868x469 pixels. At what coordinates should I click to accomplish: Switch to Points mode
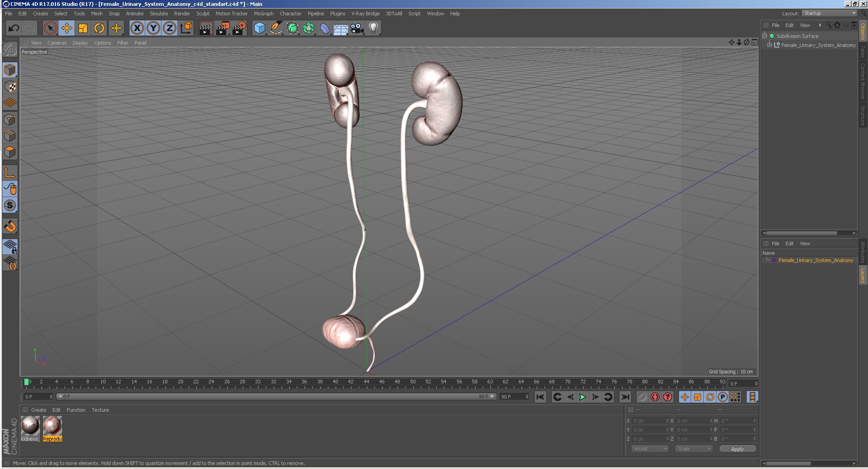(x=10, y=120)
